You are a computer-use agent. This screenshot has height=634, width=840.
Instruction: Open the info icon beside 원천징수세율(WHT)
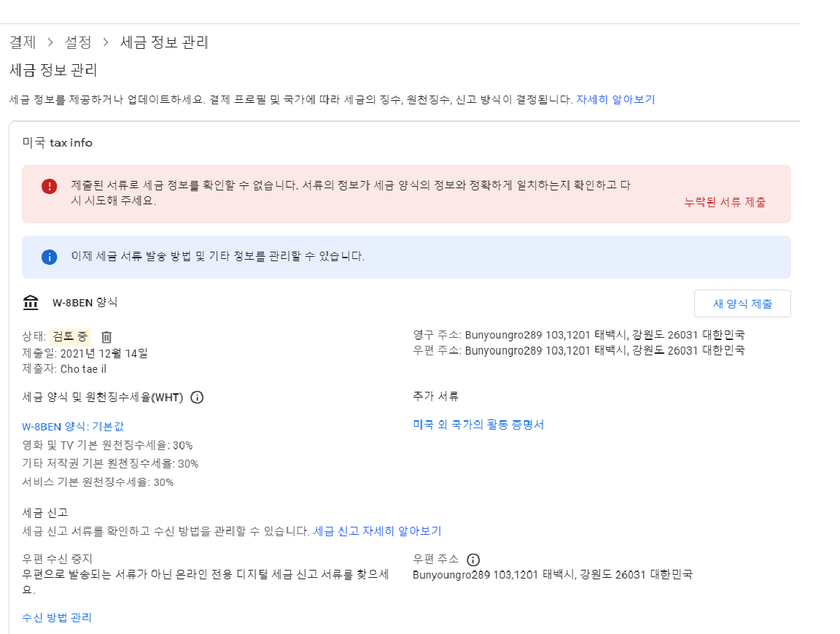tap(195, 397)
